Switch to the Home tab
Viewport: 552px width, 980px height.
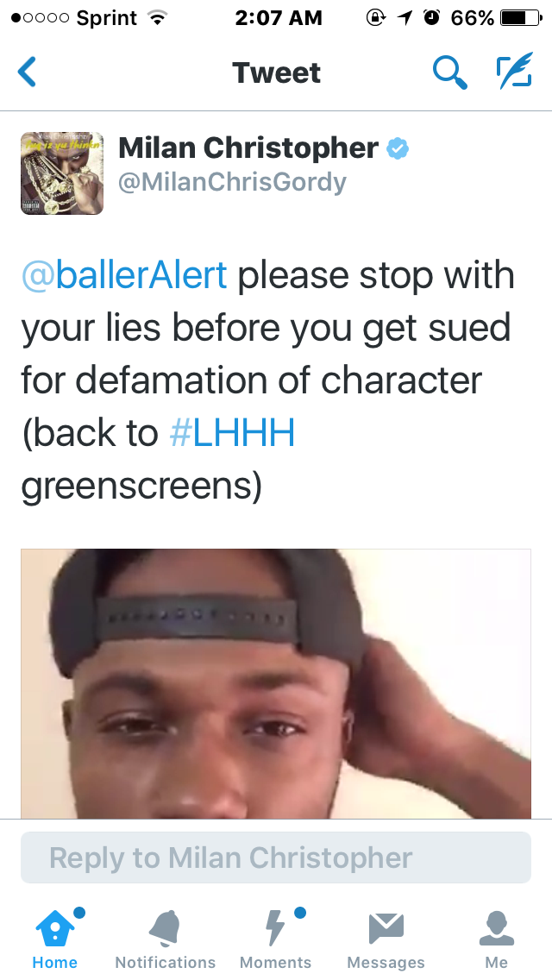pyautogui.click(x=55, y=938)
